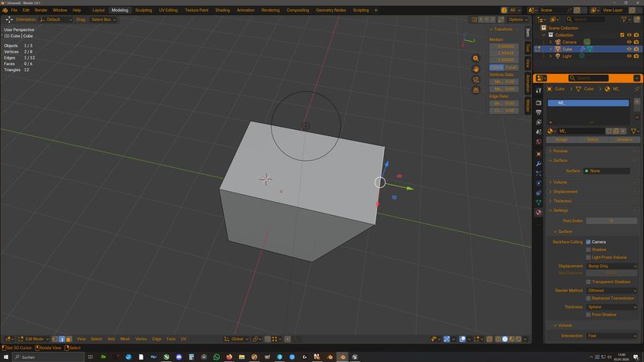The image size is (644, 362).
Task: Expand the Light item in the outliner
Action: (x=550, y=56)
